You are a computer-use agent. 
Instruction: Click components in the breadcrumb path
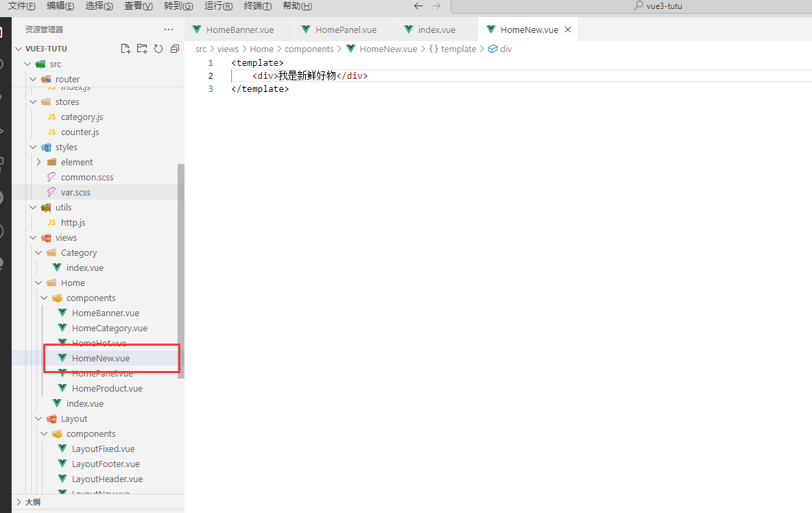coord(309,49)
